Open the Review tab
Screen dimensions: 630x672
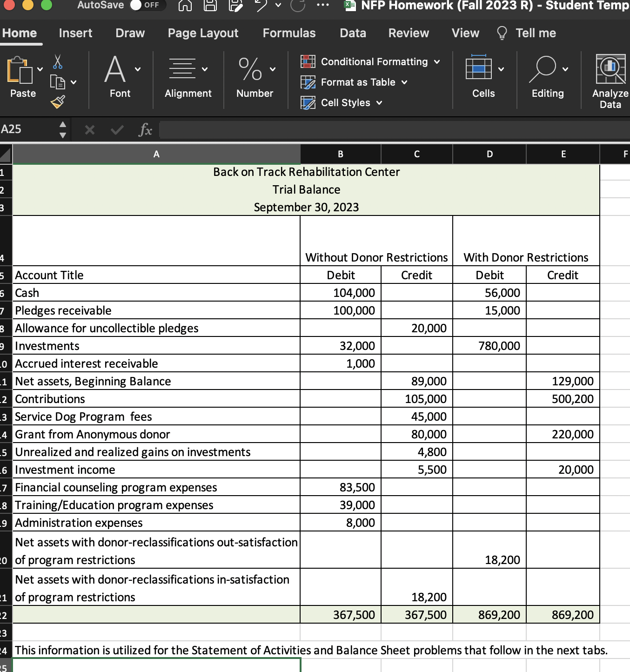pyautogui.click(x=408, y=33)
